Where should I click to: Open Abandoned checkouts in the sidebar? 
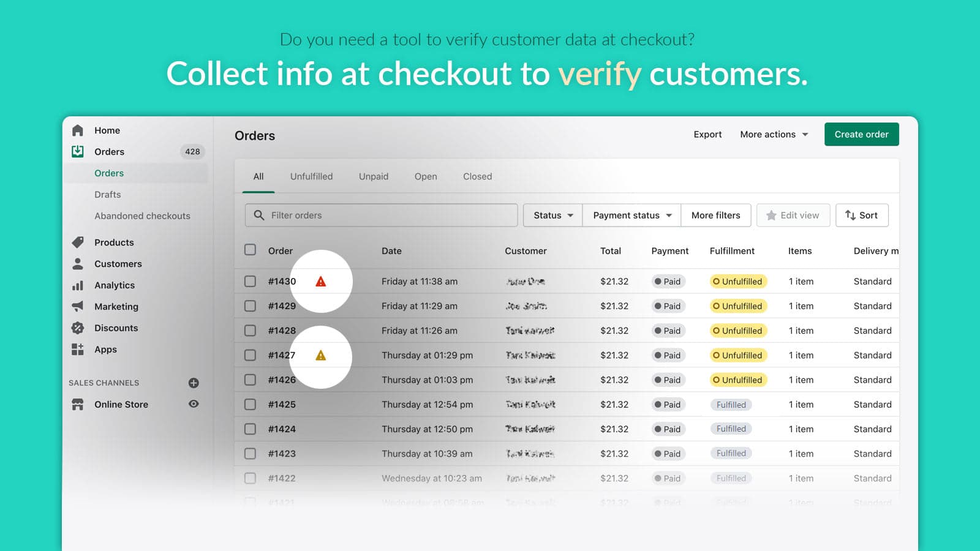[142, 216]
